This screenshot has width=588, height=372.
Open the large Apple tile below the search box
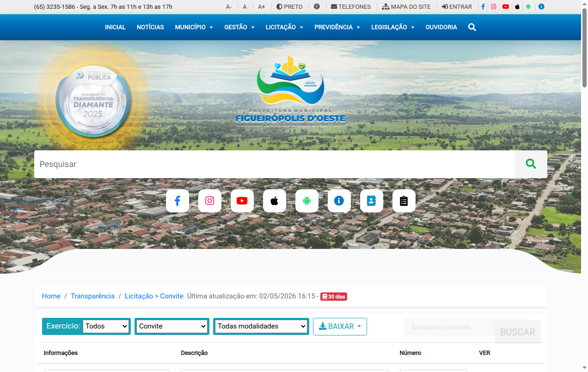[x=275, y=201]
